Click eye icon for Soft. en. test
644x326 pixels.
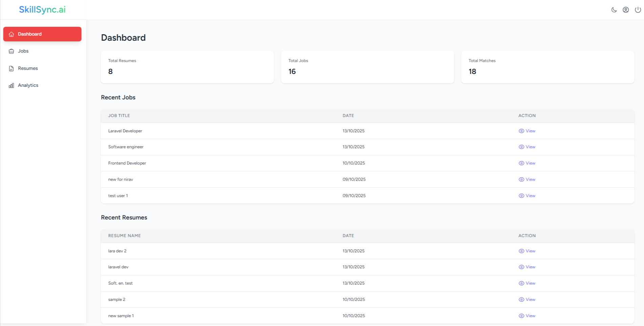pyautogui.click(x=521, y=283)
